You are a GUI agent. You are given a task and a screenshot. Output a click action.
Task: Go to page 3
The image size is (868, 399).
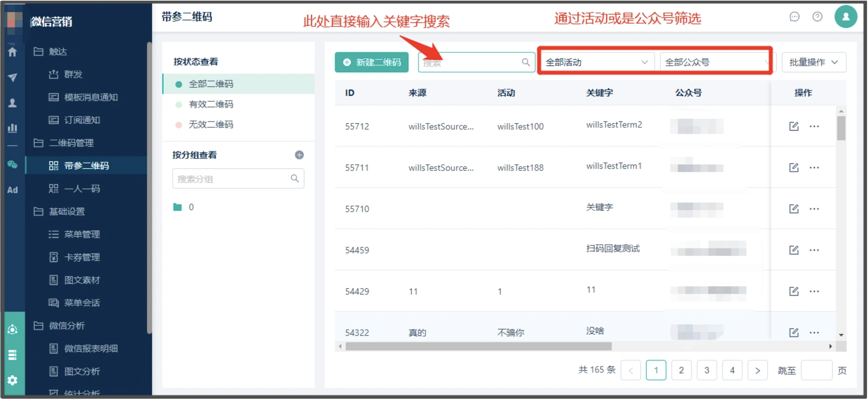[707, 370]
